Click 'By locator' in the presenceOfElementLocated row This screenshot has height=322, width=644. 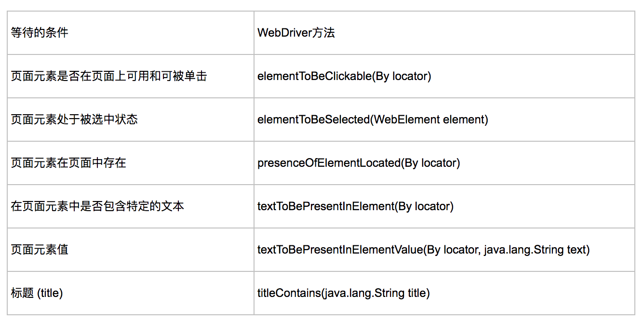click(430, 163)
